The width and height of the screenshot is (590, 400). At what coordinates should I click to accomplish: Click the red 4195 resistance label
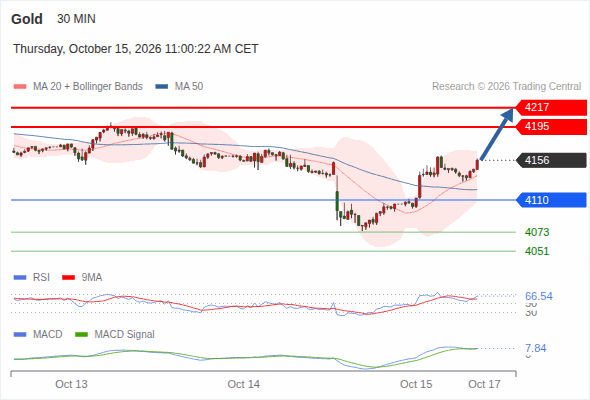[x=551, y=126]
